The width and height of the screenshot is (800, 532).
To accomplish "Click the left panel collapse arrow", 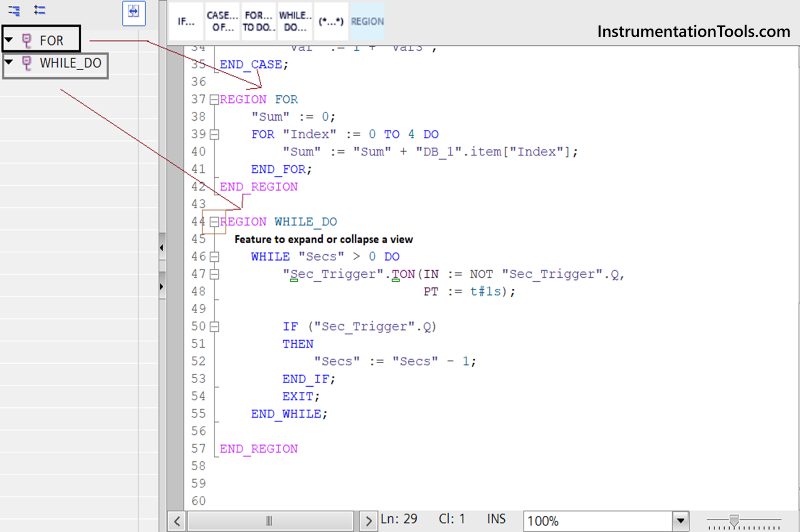I will 162,248.
